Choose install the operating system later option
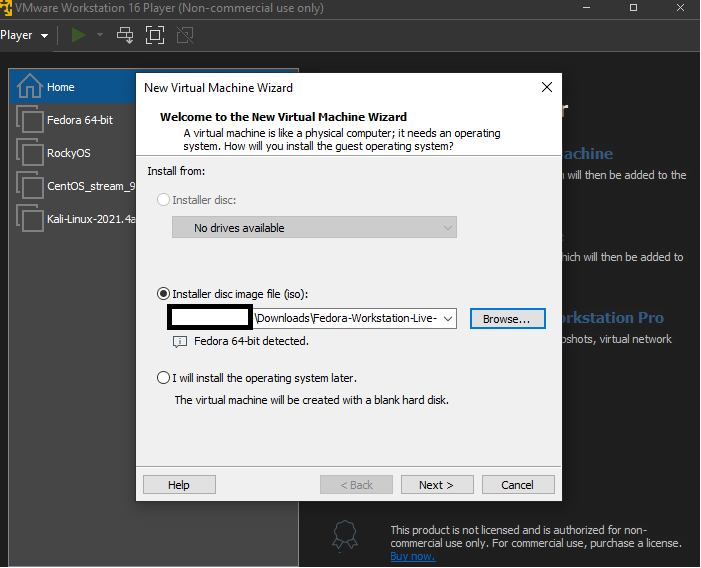This screenshot has height=568, width=701. [x=164, y=378]
